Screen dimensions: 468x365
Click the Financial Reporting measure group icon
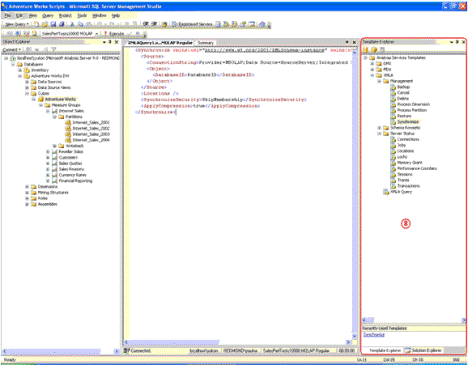pos(55,181)
